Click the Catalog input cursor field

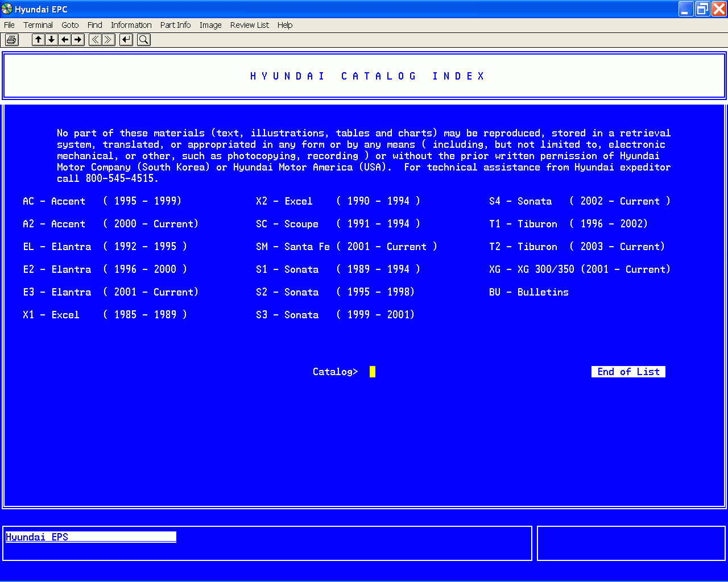click(x=373, y=372)
